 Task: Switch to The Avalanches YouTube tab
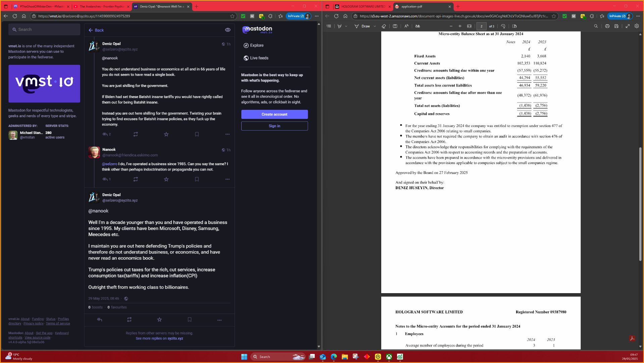(x=101, y=6)
